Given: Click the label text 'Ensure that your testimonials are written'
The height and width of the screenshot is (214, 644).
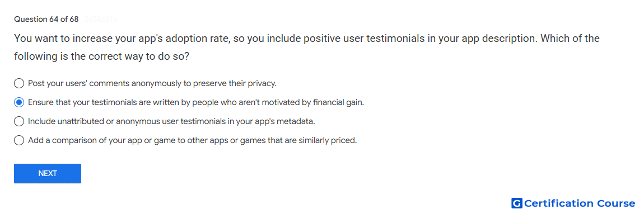Looking at the screenshot, I should tap(196, 102).
